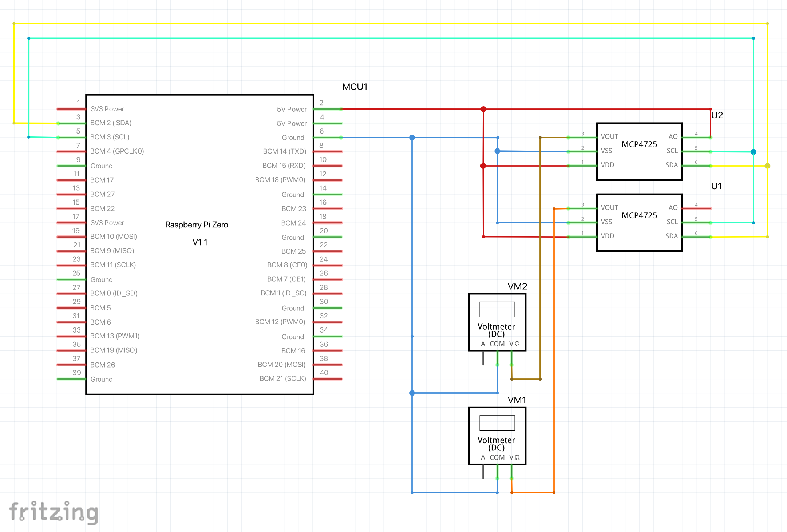
Task: Click the VOUT pin label on U2
Action: pos(609,136)
